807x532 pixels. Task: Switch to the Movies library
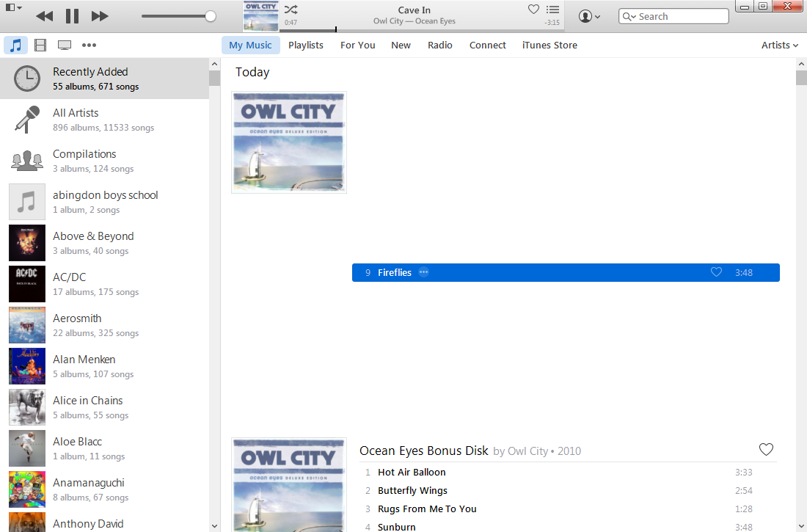tap(40, 45)
